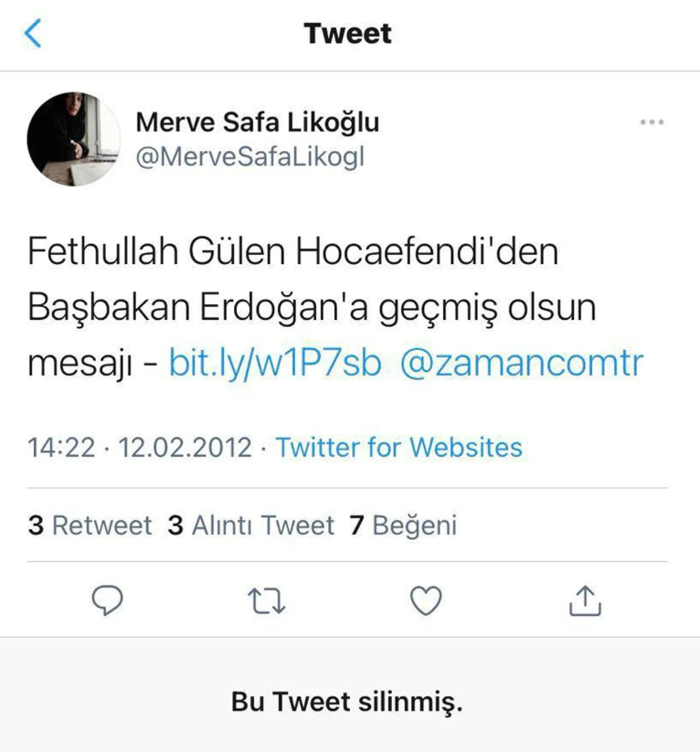Tap the display name Merve Safa Likoğlu

pos(258,122)
